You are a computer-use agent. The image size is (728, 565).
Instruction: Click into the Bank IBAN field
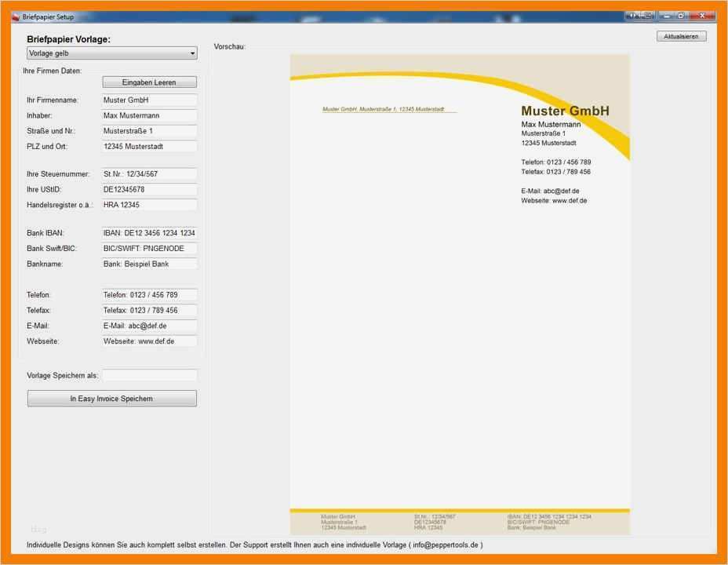coord(149,233)
